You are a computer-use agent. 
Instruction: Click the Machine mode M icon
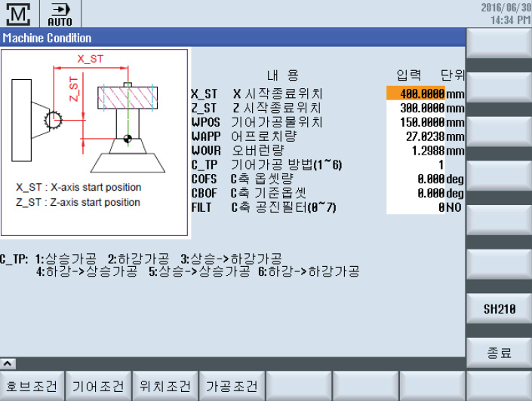pyautogui.click(x=21, y=13)
